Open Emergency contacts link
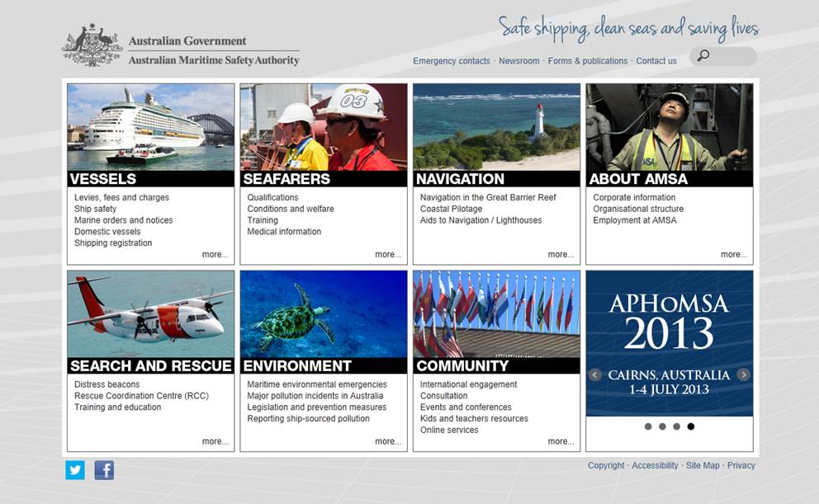The image size is (819, 504). pos(452,61)
